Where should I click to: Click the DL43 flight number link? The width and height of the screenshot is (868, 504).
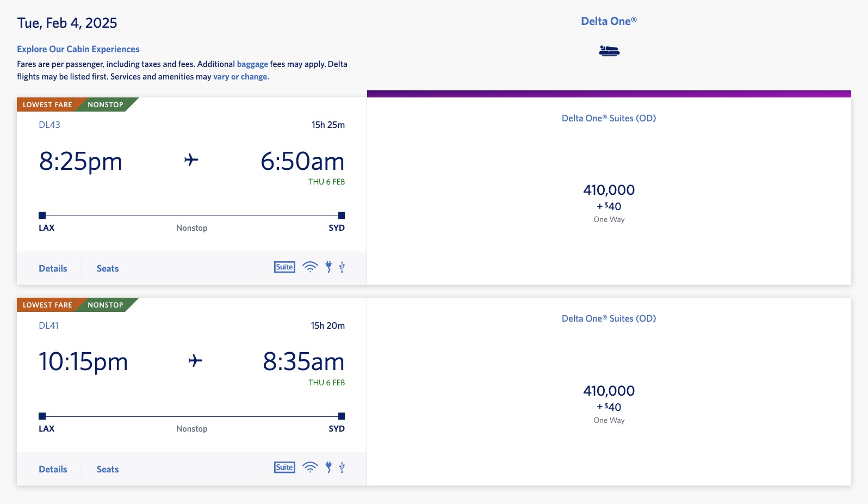tap(49, 125)
